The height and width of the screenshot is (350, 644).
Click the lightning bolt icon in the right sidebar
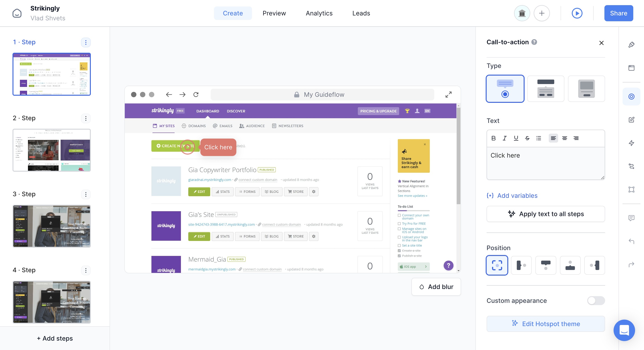[x=631, y=143]
